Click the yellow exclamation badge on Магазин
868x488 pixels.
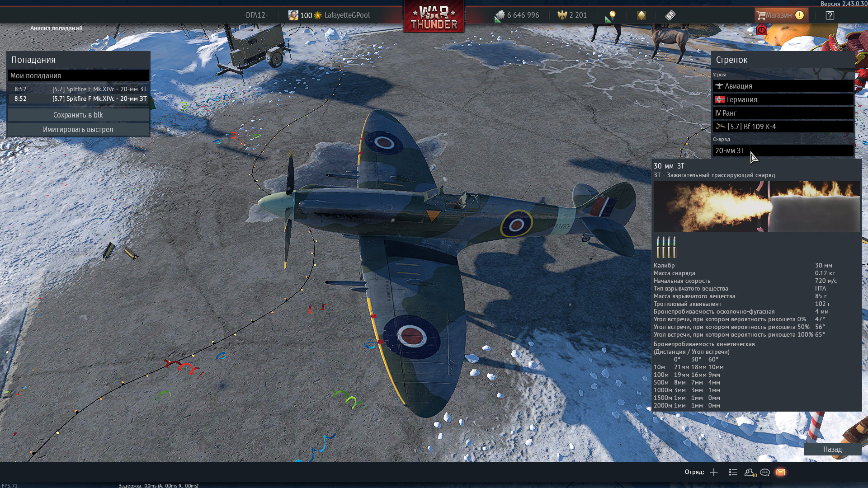799,15
